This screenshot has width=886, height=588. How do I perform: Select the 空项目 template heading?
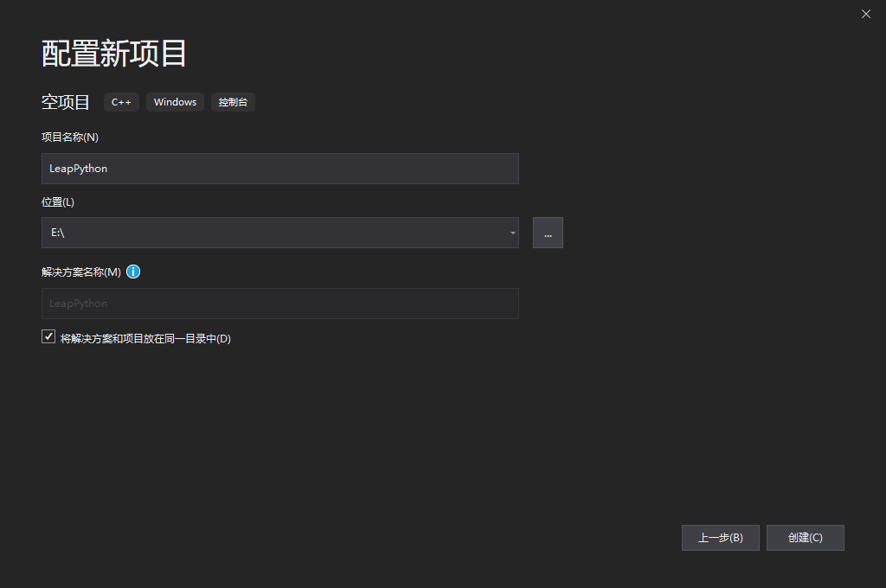(66, 101)
